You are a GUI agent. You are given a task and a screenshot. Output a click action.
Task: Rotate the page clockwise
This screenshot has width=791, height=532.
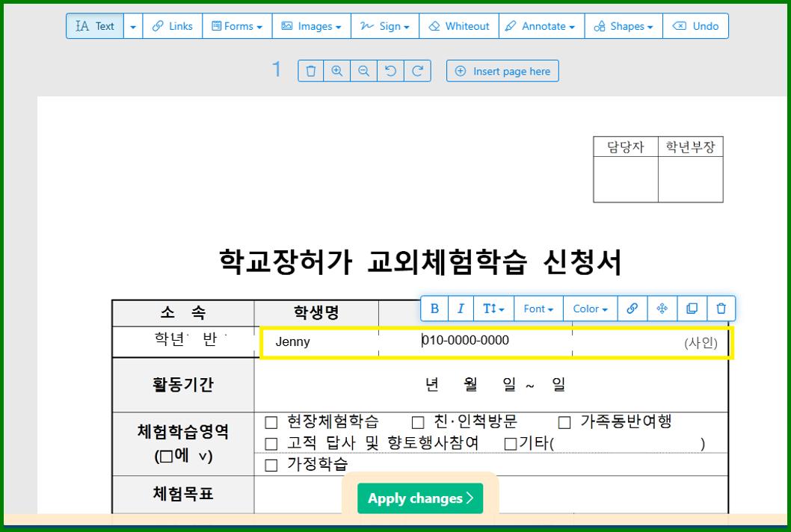click(x=418, y=70)
